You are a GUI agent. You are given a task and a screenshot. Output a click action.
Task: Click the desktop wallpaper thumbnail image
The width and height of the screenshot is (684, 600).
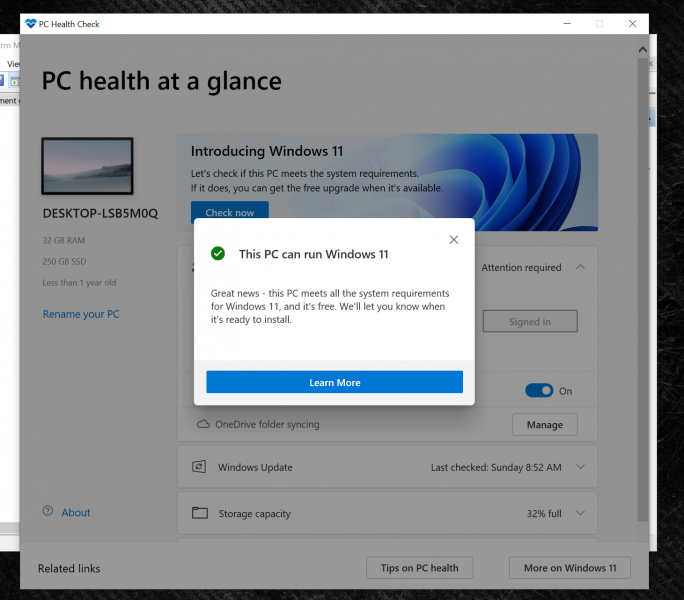pos(87,166)
